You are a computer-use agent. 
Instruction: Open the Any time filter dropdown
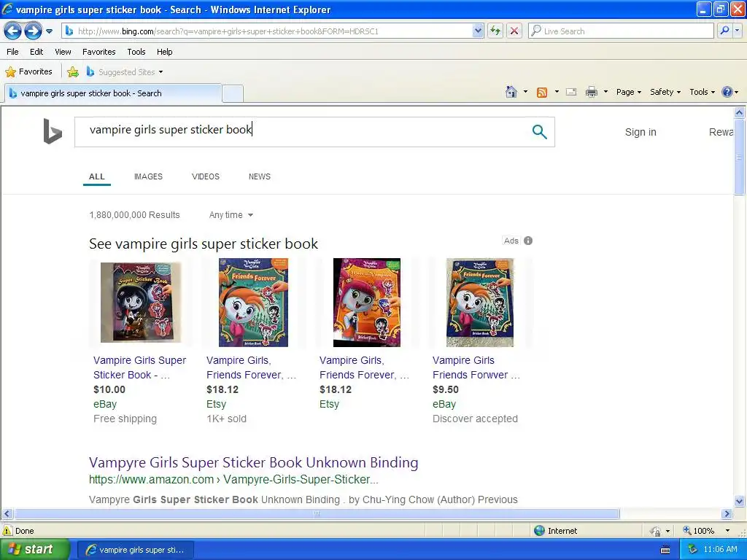231,215
